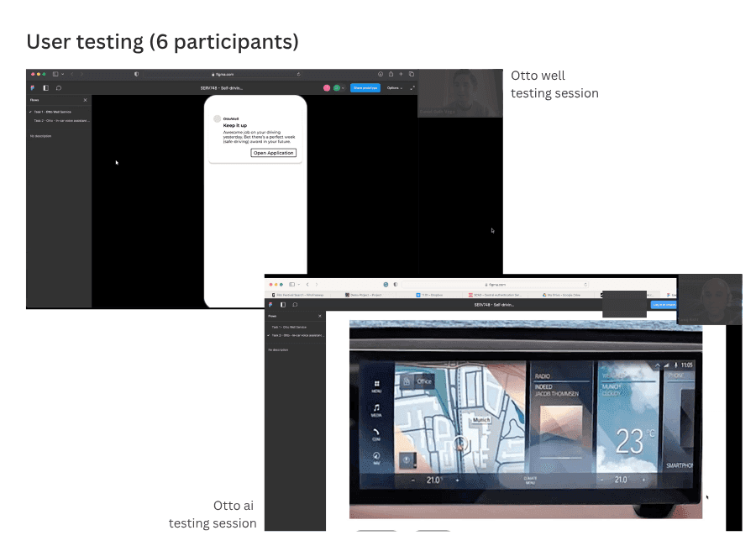Click SERV748 file title in Otto well window
Image resolution: width=756 pixels, height=546 pixels.
[x=221, y=88]
